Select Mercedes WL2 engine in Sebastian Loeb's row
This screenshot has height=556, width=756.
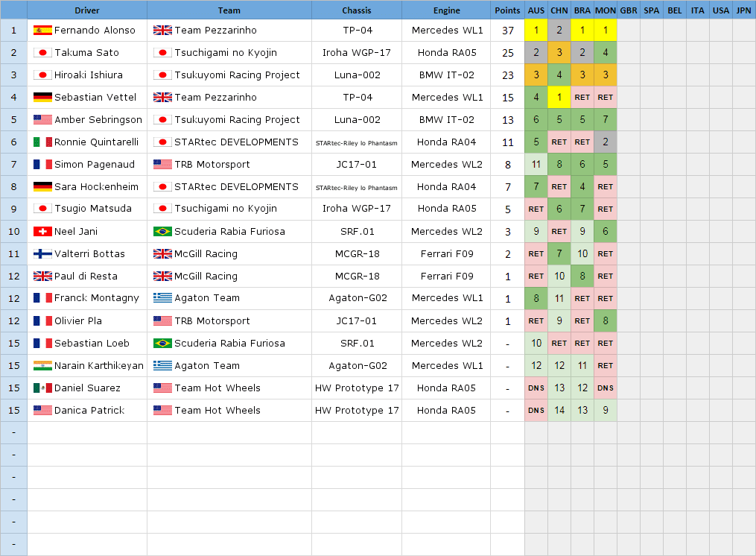pos(446,343)
